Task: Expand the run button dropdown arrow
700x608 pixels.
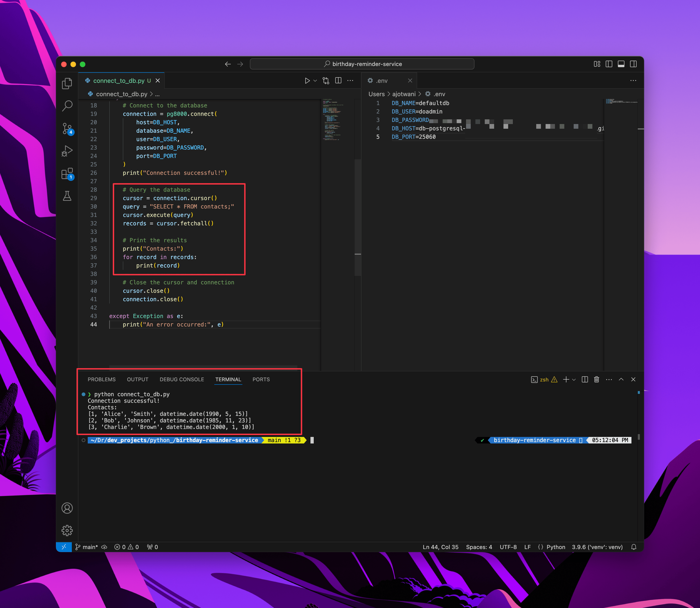Action: [315, 81]
